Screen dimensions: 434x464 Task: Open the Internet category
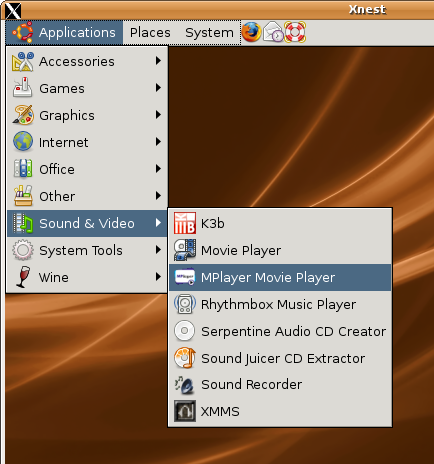[87, 142]
